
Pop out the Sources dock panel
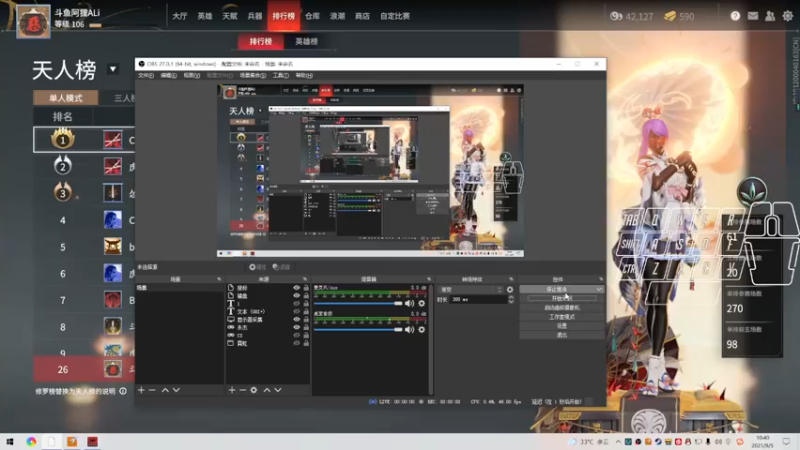pyautogui.click(x=305, y=279)
